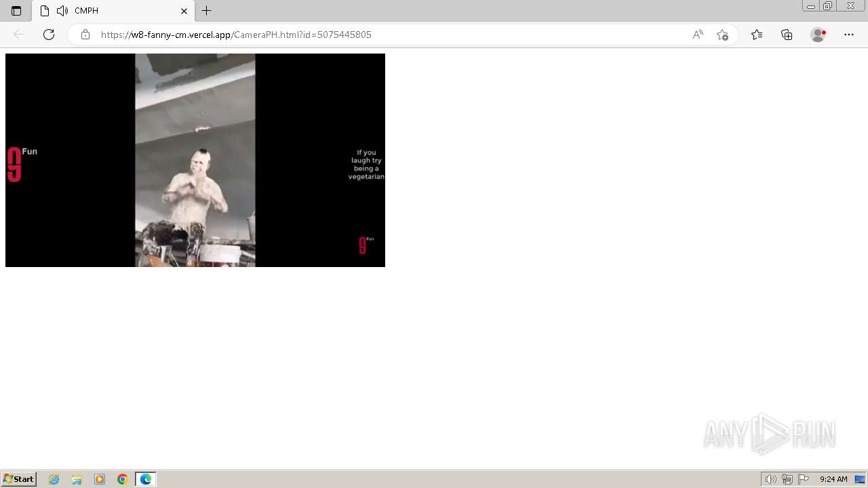Go back using the back arrow

pyautogui.click(x=19, y=35)
